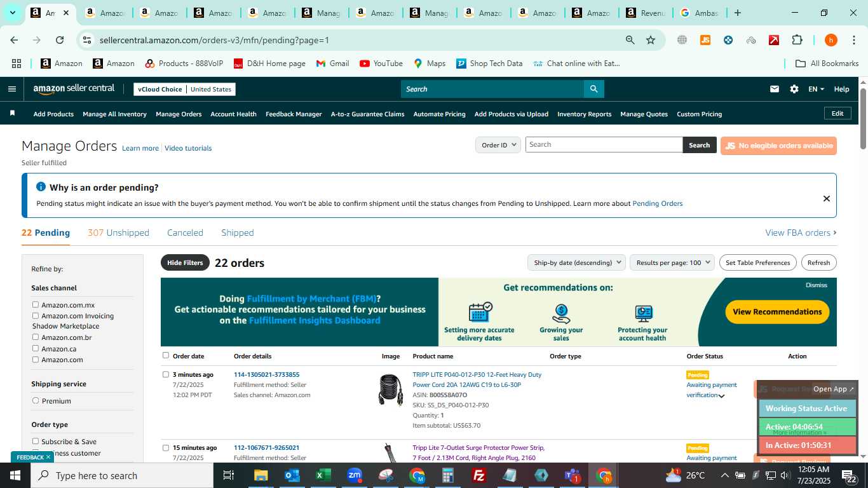Open the Ship-by date sort dropdown
The image size is (868, 488).
[x=576, y=262]
